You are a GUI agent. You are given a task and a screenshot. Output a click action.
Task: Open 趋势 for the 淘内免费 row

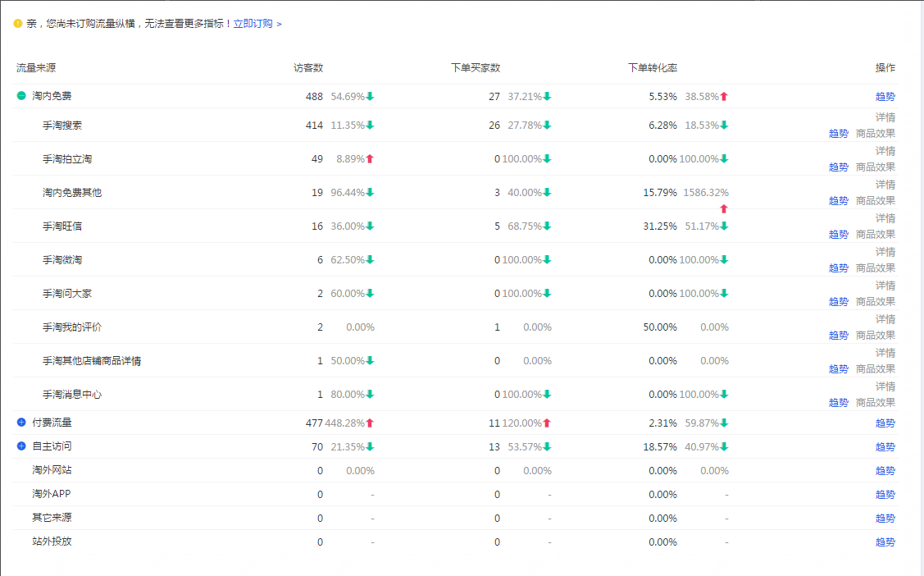pos(885,96)
